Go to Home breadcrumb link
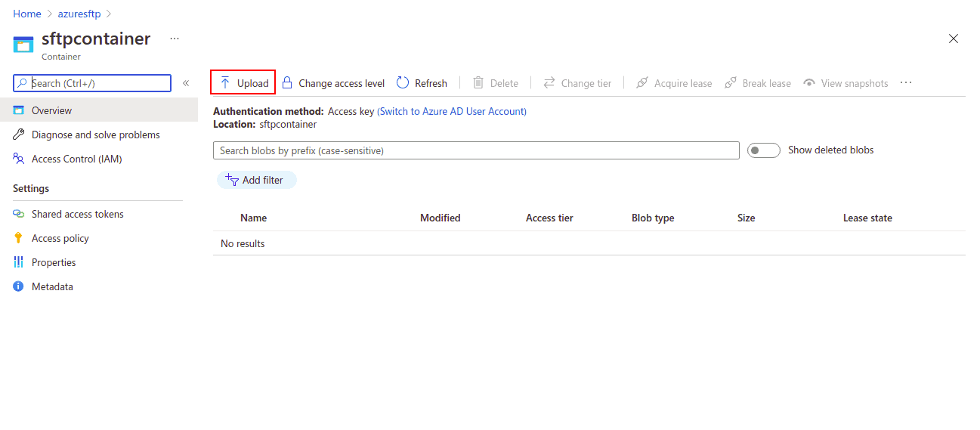Screen dimensions: 980x430 (27, 14)
